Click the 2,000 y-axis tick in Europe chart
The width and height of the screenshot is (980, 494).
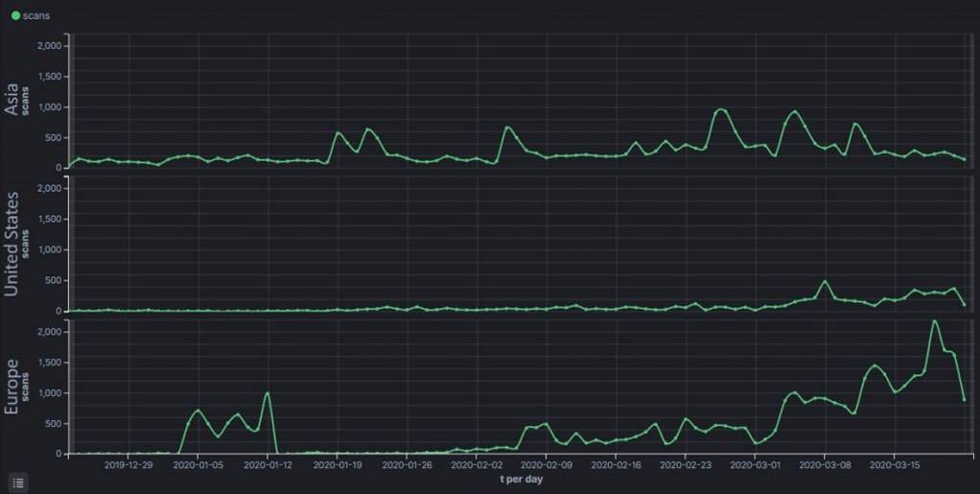click(x=48, y=332)
